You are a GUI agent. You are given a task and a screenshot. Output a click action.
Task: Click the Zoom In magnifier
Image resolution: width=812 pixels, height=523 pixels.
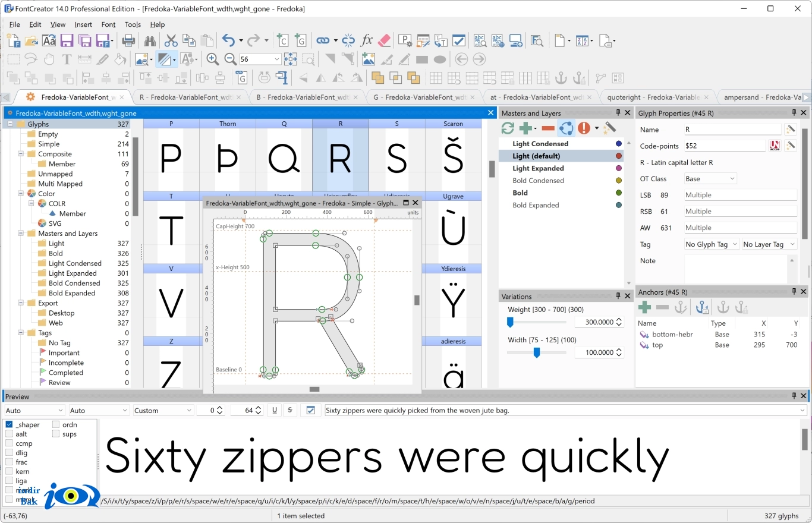tap(213, 59)
